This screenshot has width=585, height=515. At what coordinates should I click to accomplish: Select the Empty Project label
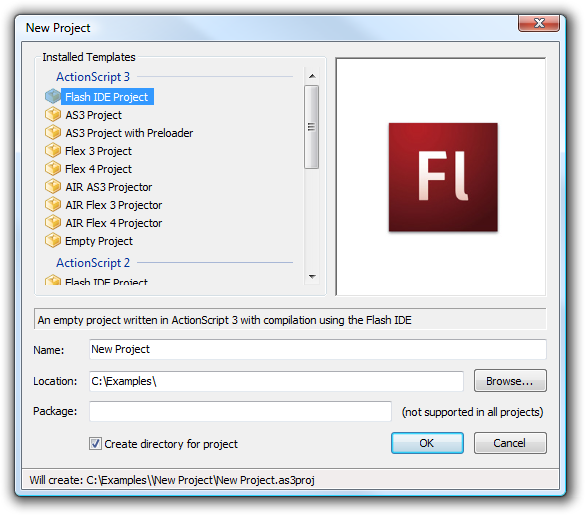coord(98,241)
